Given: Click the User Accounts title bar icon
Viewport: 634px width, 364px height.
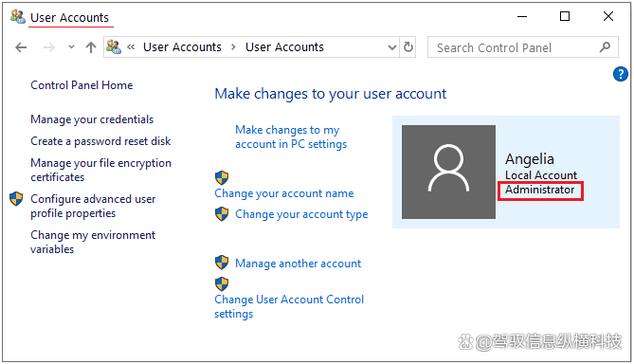Looking at the screenshot, I should (18, 17).
